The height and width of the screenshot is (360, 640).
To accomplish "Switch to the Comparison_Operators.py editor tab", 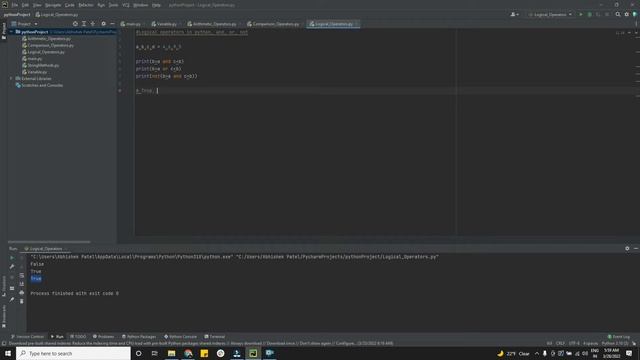I will [x=274, y=24].
